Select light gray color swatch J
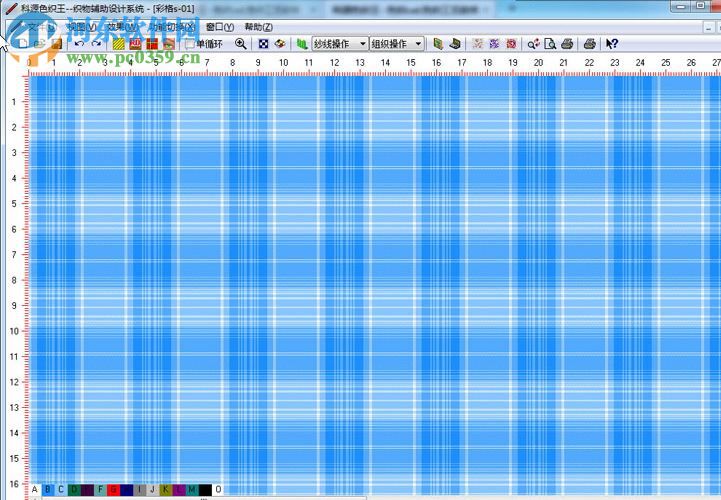Image resolution: width=721 pixels, height=500 pixels. (x=153, y=489)
